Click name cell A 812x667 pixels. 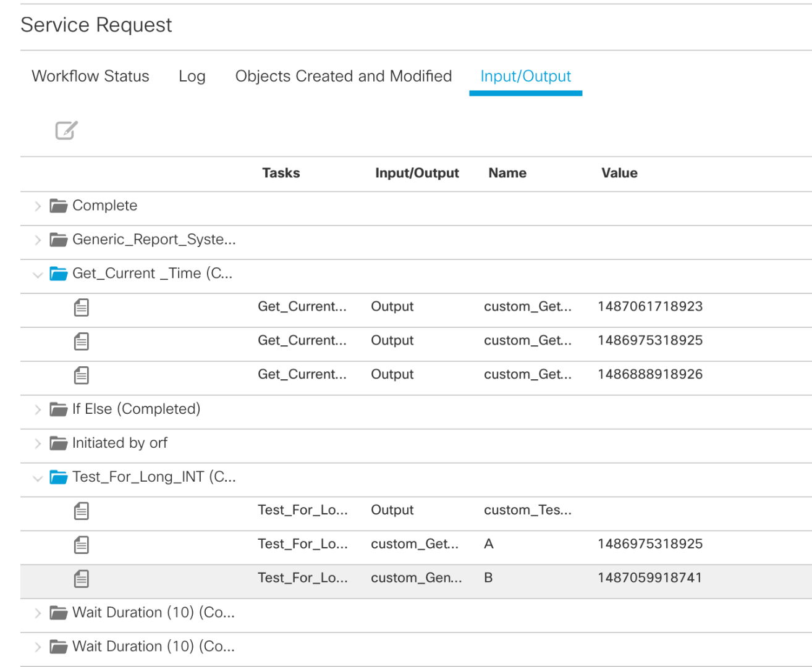(489, 544)
